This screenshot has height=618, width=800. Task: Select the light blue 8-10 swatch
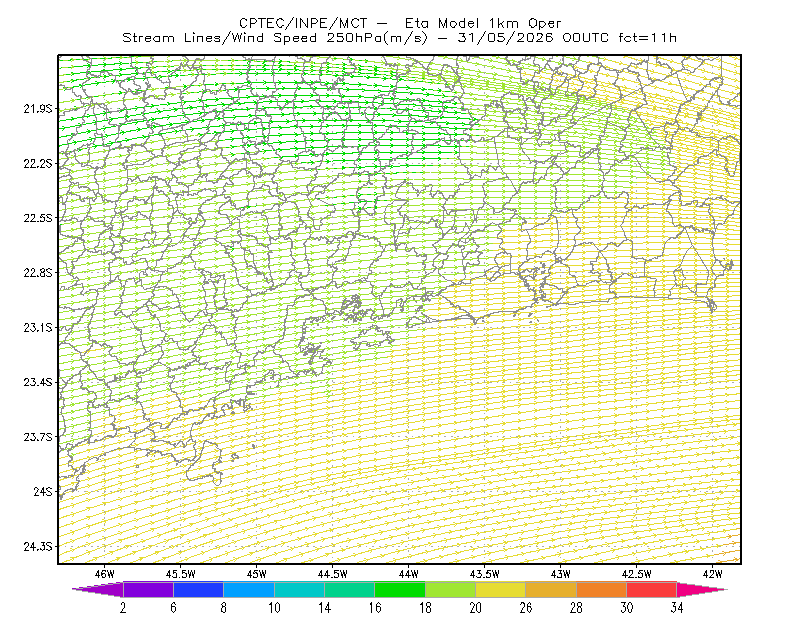[249, 589]
